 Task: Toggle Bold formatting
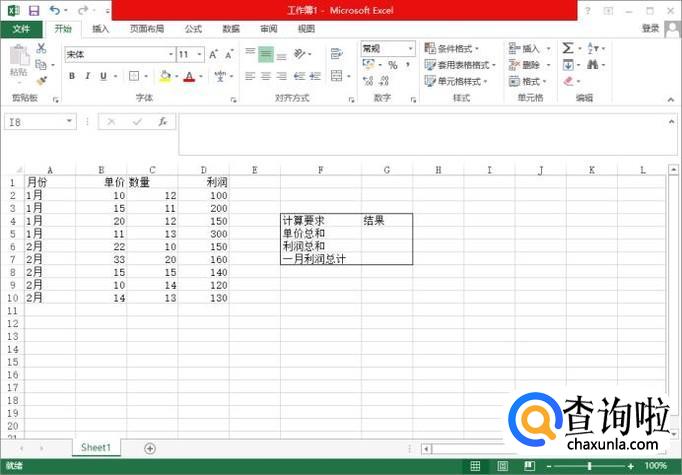click(x=72, y=76)
